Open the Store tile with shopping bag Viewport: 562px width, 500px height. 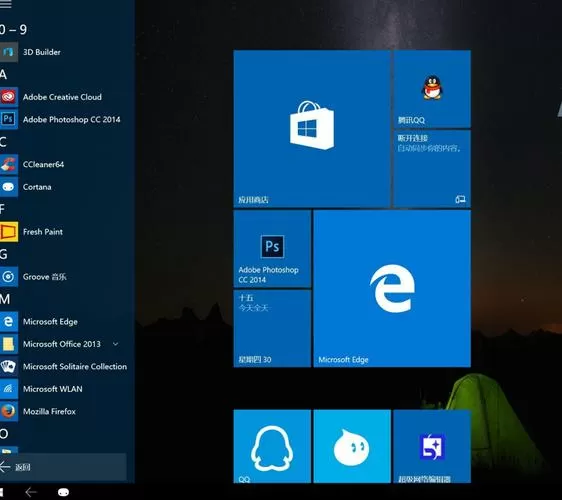[312, 129]
